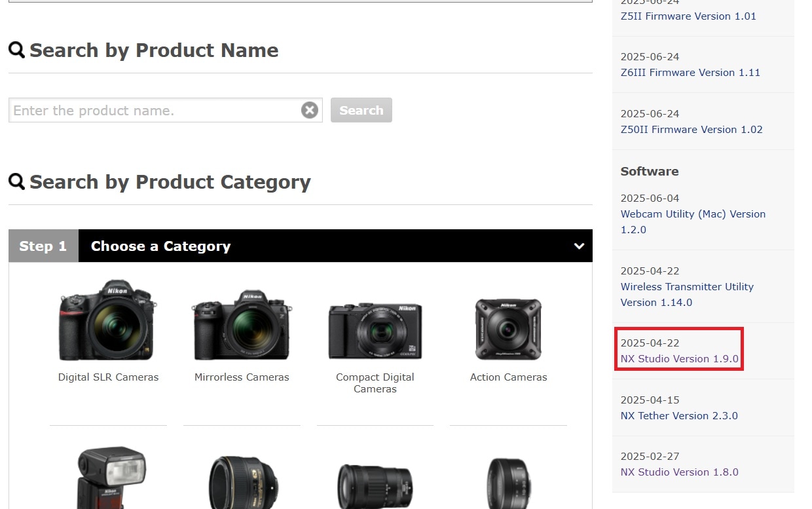Open Wireless Transmitter Utility Version 1.14.0 link

coord(687,295)
